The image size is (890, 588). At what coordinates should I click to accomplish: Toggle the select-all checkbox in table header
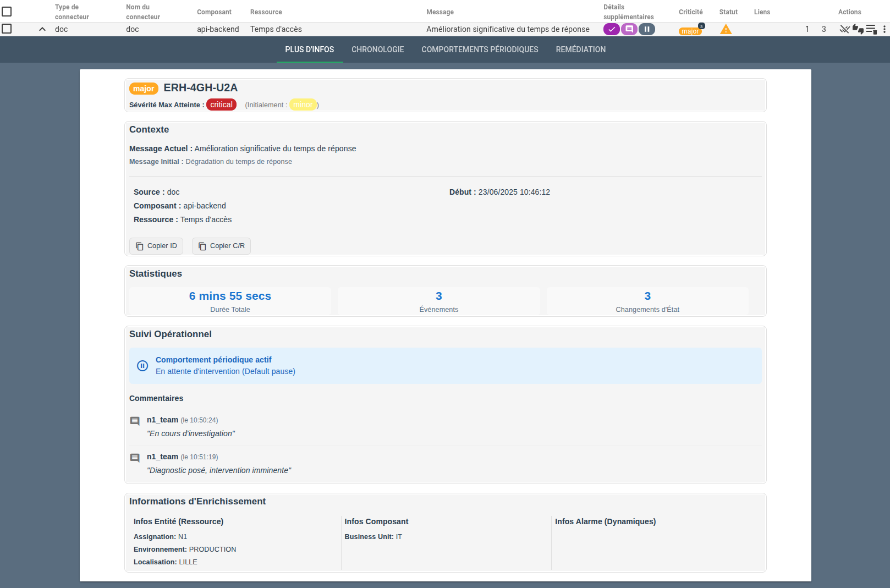click(x=7, y=12)
